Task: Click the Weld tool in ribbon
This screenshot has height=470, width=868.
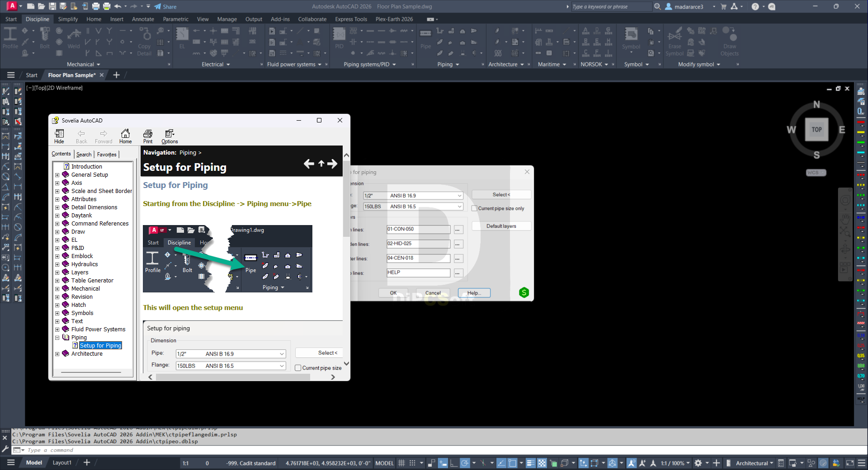Action: click(x=74, y=38)
